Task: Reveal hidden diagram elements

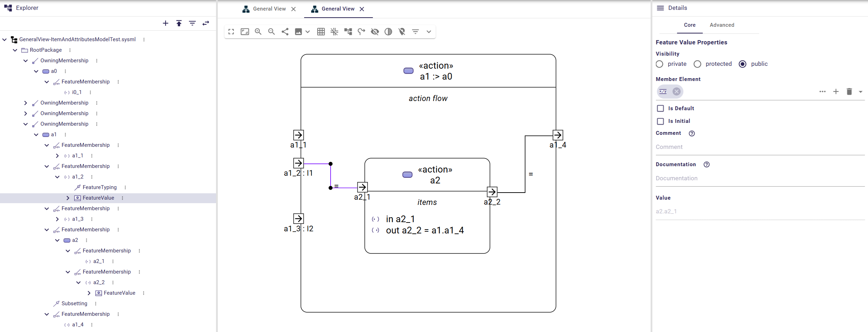Action: pyautogui.click(x=375, y=32)
